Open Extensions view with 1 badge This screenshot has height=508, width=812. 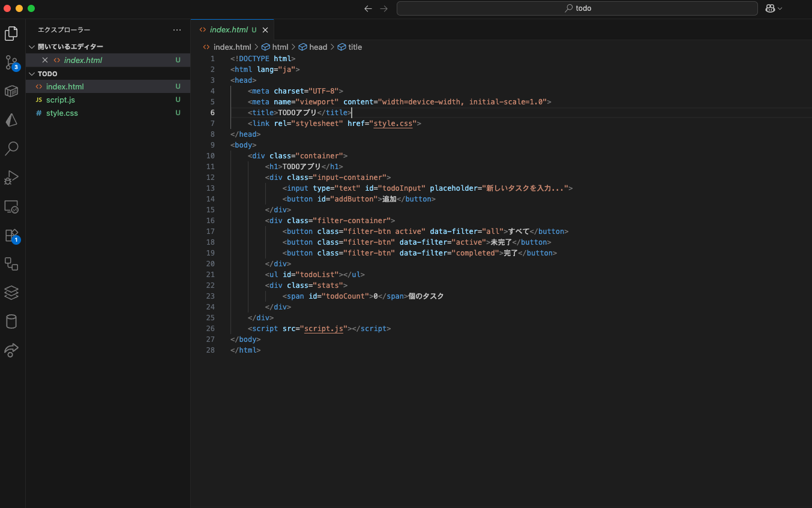point(11,235)
